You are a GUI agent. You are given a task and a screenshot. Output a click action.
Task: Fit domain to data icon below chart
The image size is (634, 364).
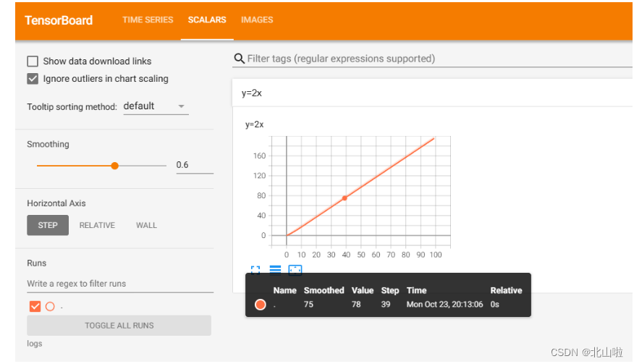(295, 270)
